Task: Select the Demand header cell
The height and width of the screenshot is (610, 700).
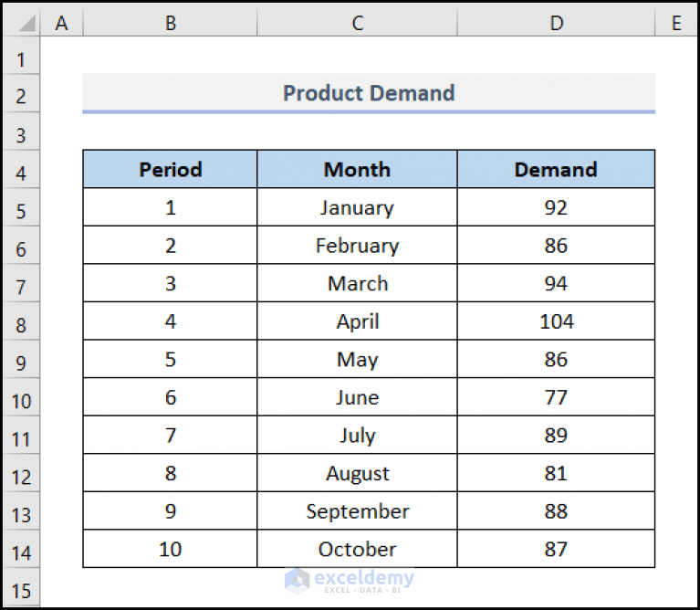Action: tap(556, 169)
